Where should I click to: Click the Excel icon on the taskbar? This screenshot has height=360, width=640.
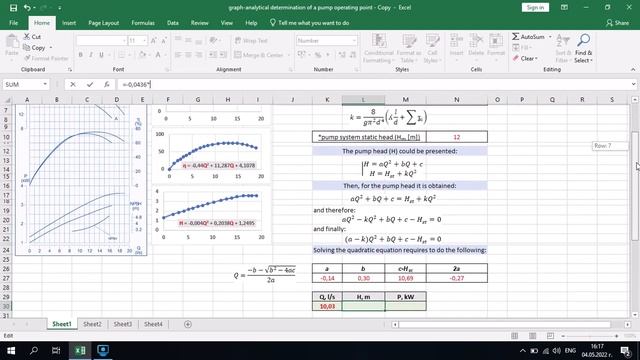pyautogui.click(x=80, y=351)
